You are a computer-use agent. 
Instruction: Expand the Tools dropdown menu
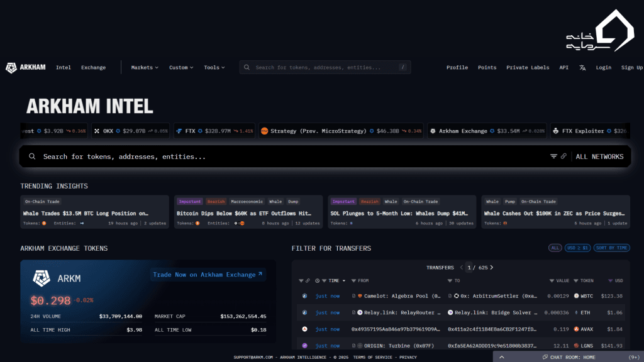(214, 68)
